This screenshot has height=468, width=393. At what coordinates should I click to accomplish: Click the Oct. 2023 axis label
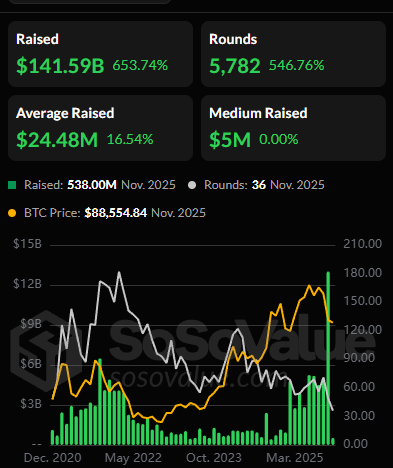click(214, 458)
